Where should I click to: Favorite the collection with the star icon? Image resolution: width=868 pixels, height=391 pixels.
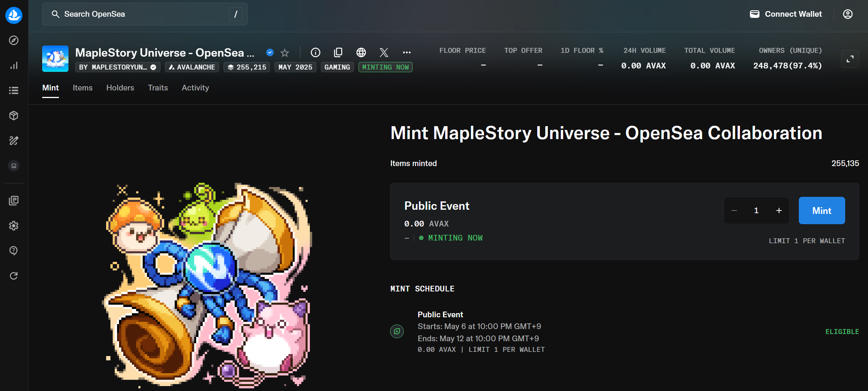click(x=285, y=52)
